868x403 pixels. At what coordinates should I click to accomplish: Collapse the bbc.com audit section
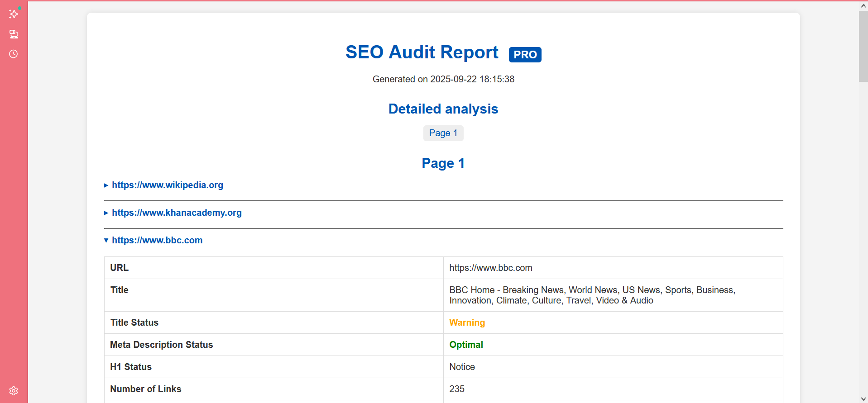point(157,240)
